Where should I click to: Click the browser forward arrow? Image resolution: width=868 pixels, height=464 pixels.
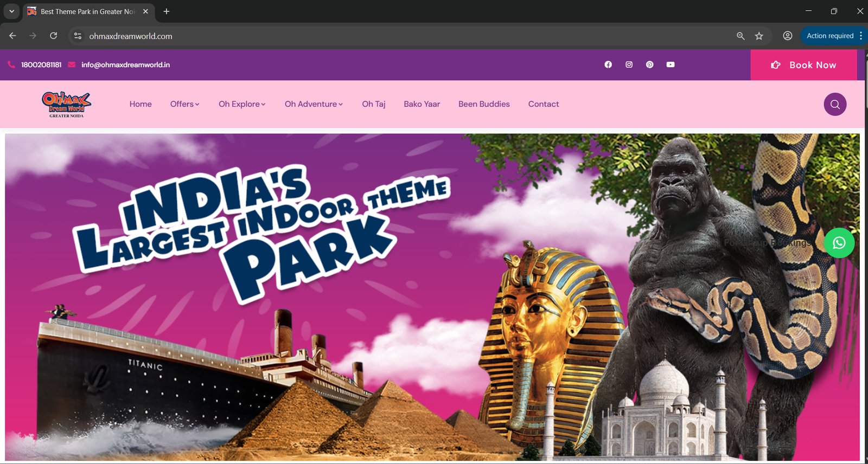pyautogui.click(x=33, y=36)
